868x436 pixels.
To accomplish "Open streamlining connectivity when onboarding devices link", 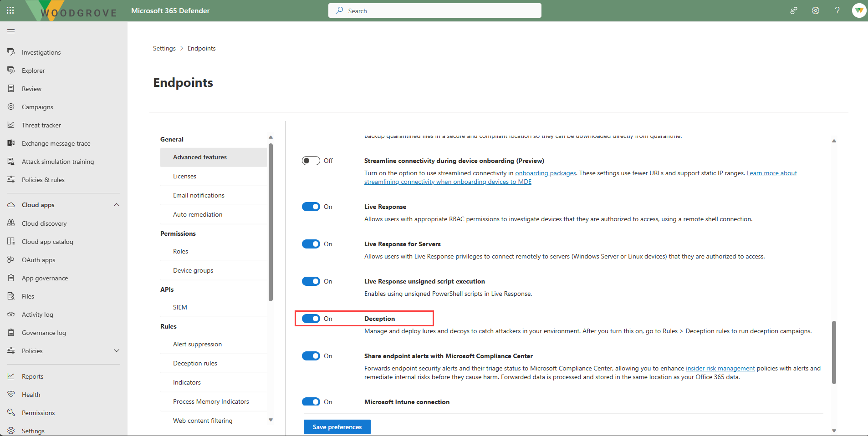I will pyautogui.click(x=448, y=182).
